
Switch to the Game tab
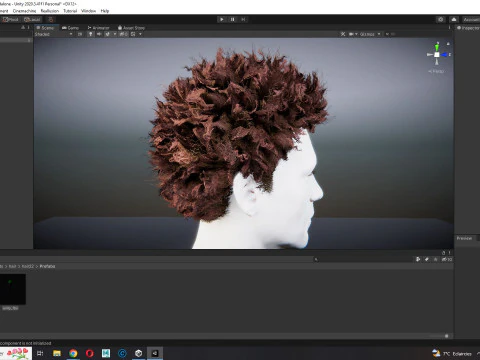(x=70, y=28)
